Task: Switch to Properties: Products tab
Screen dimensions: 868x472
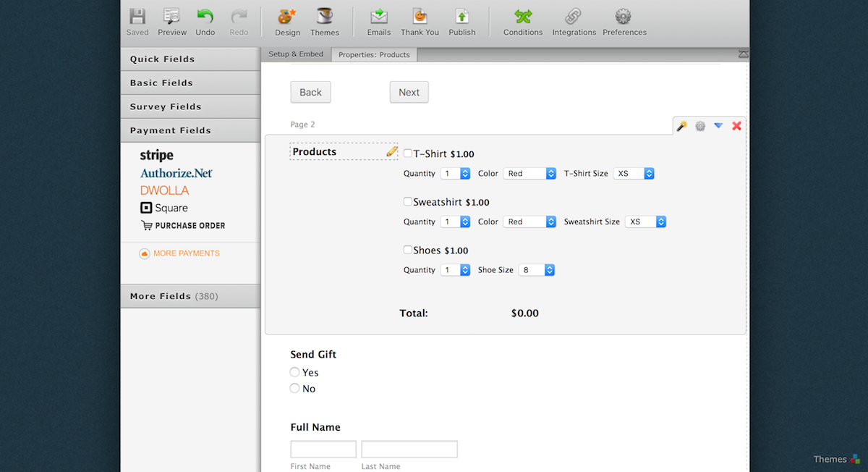Action: click(x=374, y=54)
